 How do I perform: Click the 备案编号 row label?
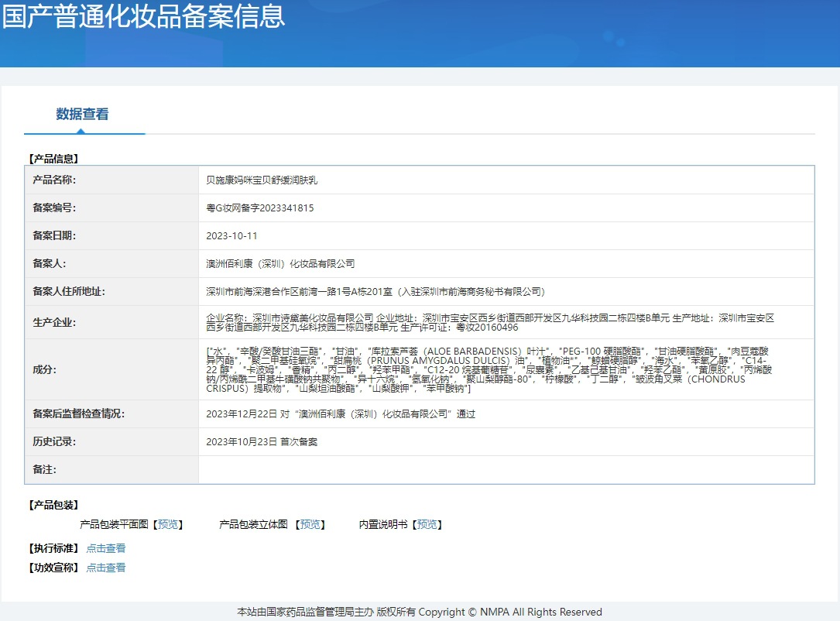54,208
